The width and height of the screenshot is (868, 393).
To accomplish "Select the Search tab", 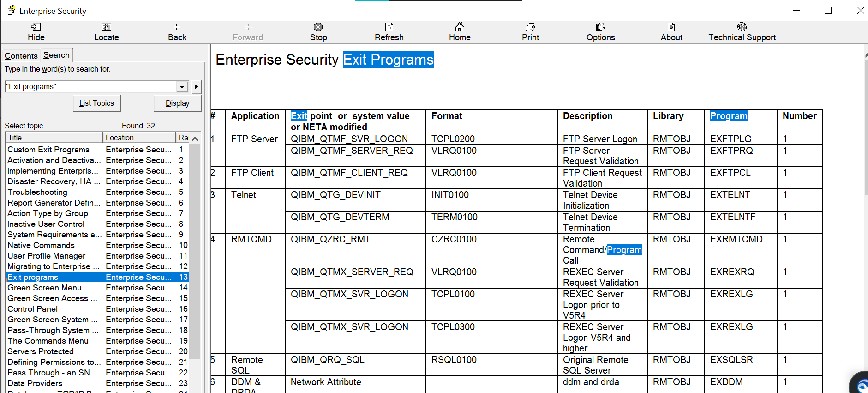I will tap(56, 55).
